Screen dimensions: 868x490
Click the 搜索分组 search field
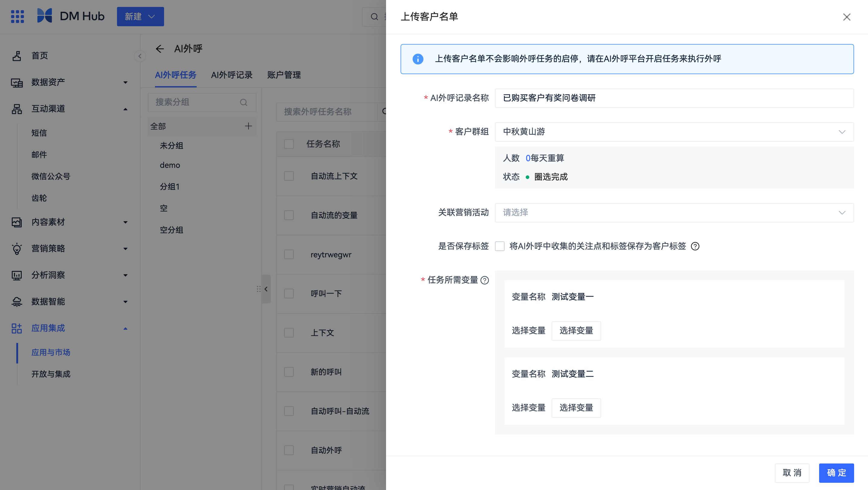point(201,102)
